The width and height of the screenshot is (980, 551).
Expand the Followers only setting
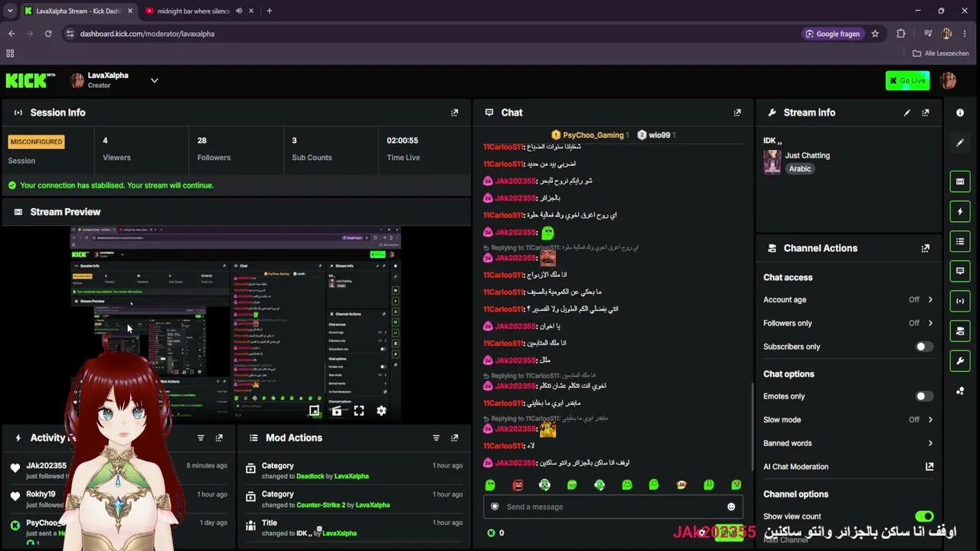[x=848, y=323]
